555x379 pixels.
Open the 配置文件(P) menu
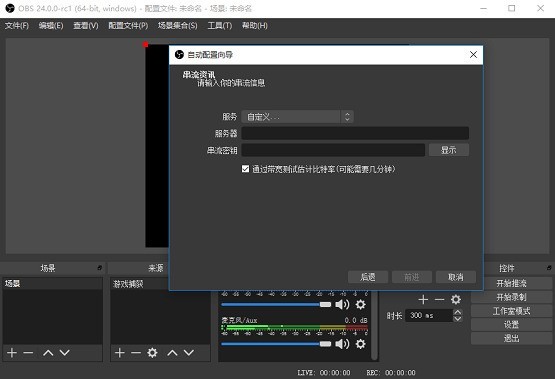(x=128, y=26)
